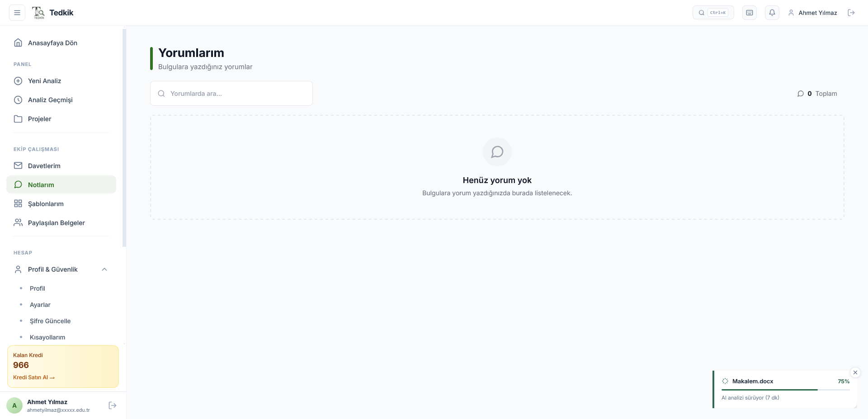
Task: Click the Yorumlarım page title
Action: click(x=191, y=53)
